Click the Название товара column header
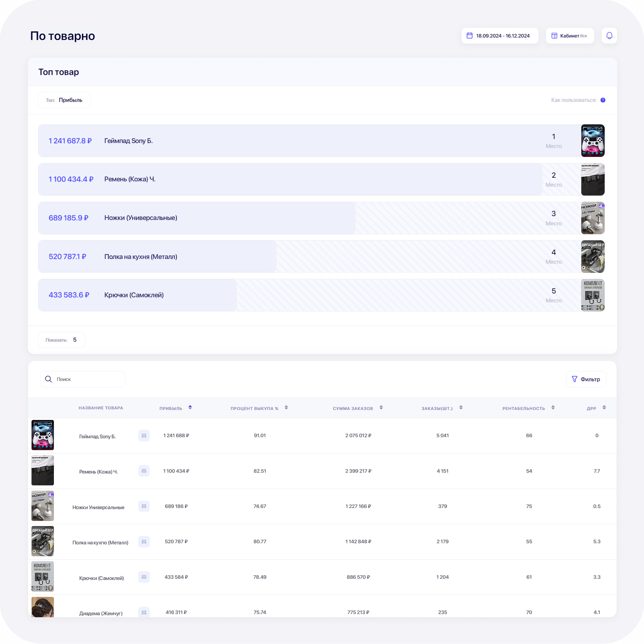Viewport: 644px width, 644px height. (101, 408)
